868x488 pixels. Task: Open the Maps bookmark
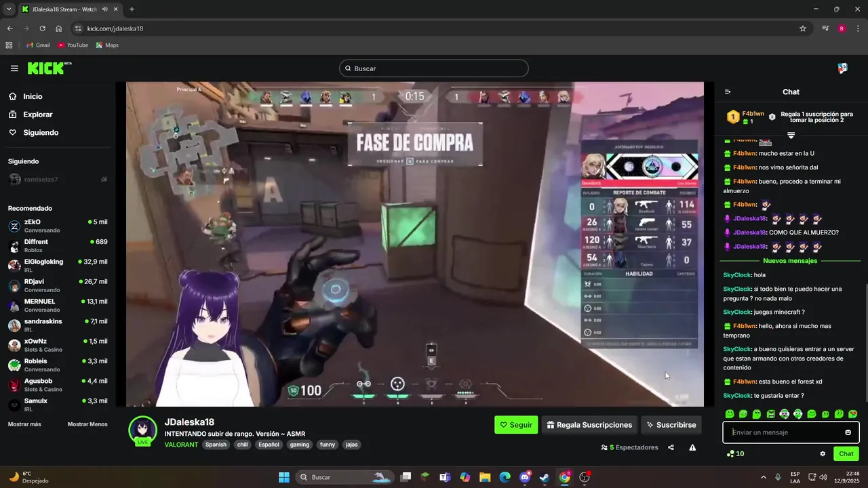click(x=107, y=45)
